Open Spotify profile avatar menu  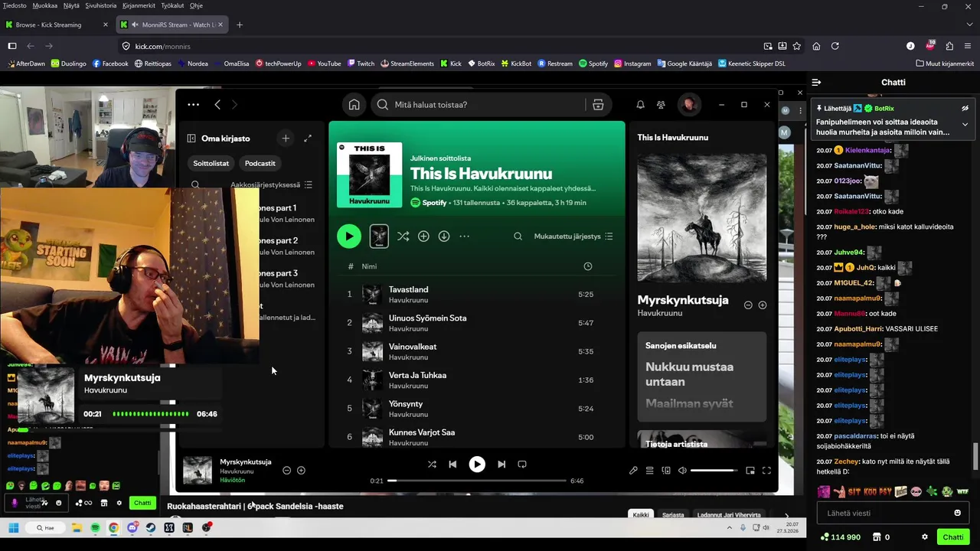(x=689, y=105)
